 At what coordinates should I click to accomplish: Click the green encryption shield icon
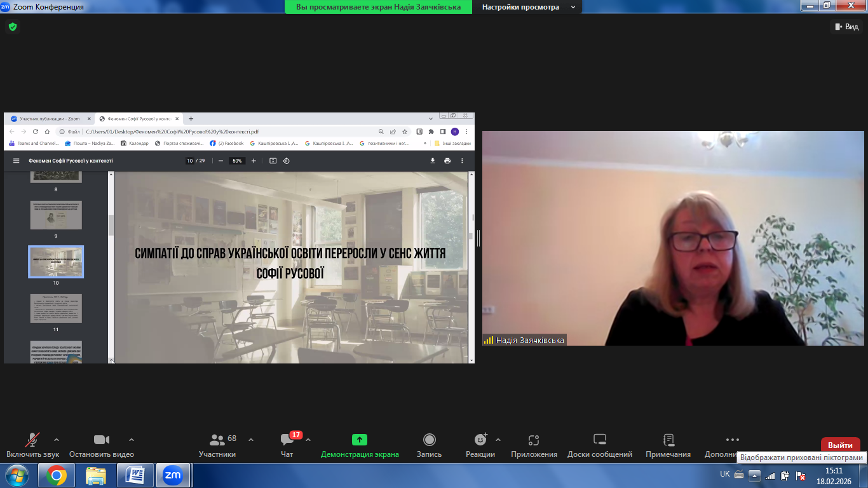click(12, 27)
